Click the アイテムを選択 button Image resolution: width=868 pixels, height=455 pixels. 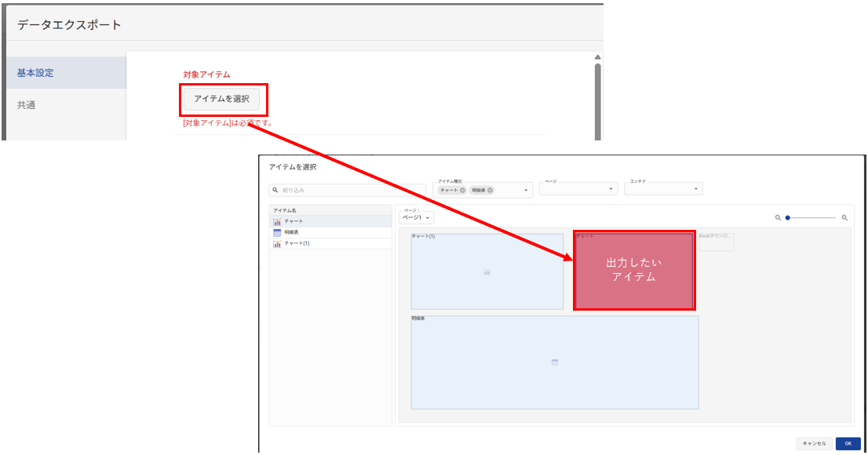point(221,99)
